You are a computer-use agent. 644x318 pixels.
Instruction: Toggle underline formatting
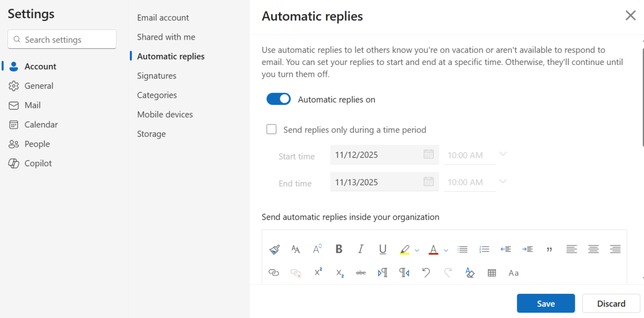pos(382,249)
